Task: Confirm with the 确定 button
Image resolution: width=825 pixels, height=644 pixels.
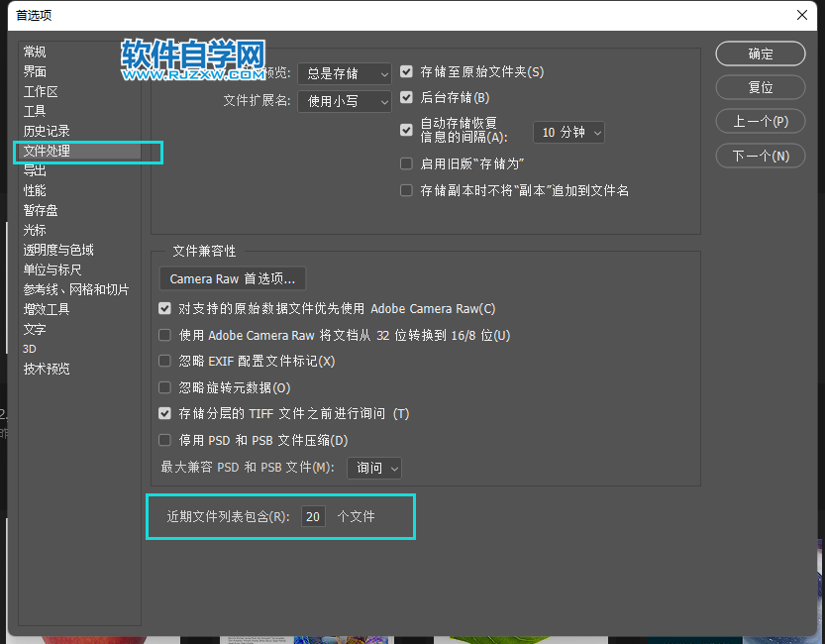Action: pos(761,54)
